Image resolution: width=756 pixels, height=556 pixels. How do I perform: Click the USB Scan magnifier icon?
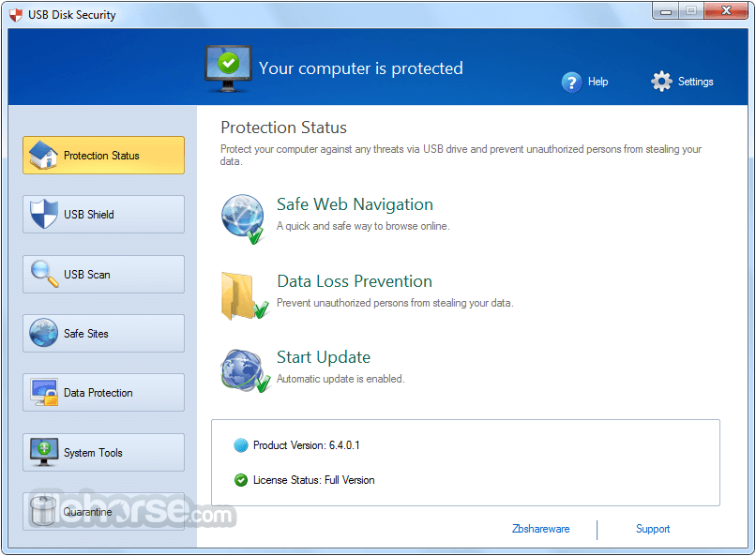click(x=44, y=274)
